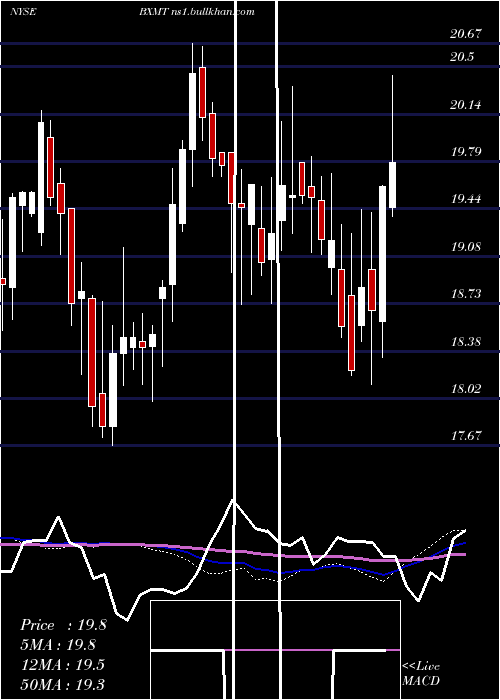Click the 19.08 price level label

tap(466, 247)
